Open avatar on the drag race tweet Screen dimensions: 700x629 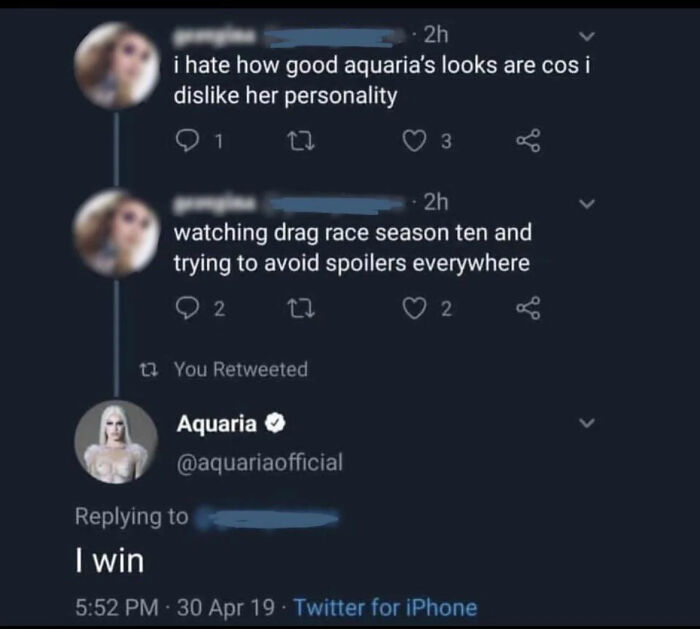coord(117,233)
